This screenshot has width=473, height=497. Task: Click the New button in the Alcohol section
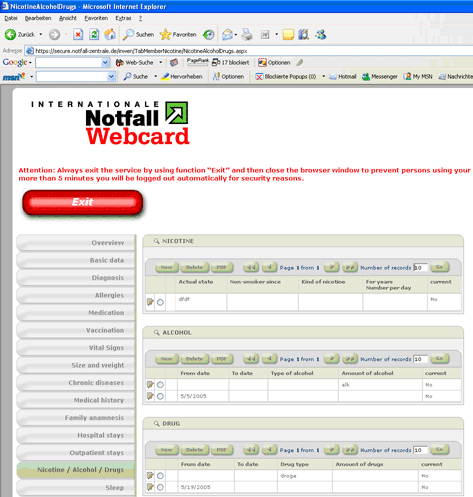click(x=167, y=359)
